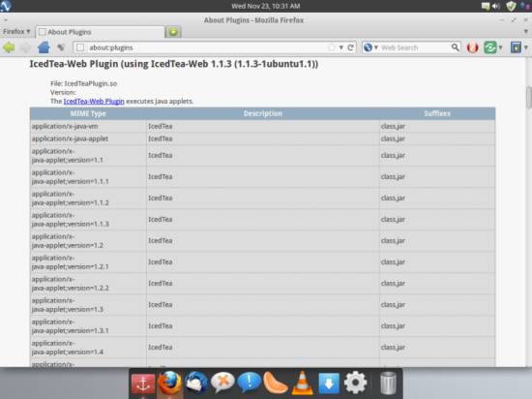Image resolution: width=532 pixels, height=399 pixels.
Task: Go to the Firefox home page icon
Action: tap(44, 47)
